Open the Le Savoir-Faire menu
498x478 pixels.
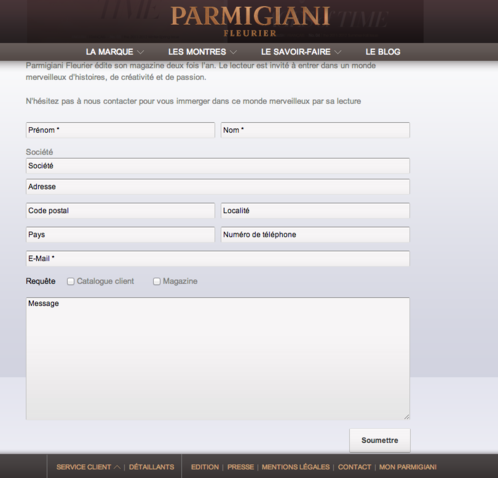click(296, 52)
